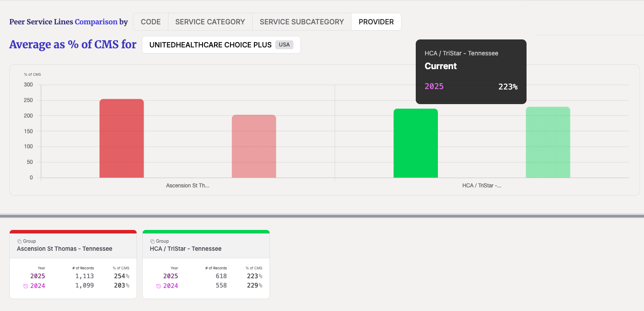Image resolution: width=644 pixels, height=311 pixels.
Task: Click the 'Average as % of CMS for' heading
Action: [x=73, y=45]
